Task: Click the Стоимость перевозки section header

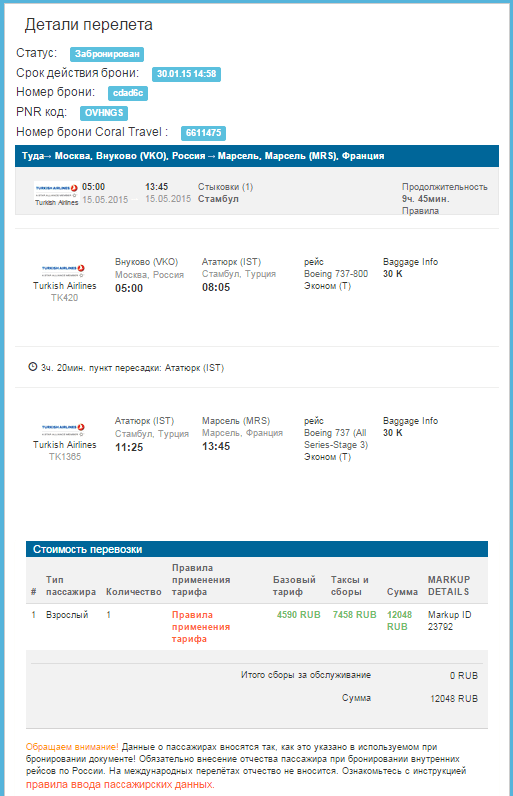Action: pyautogui.click(x=257, y=549)
